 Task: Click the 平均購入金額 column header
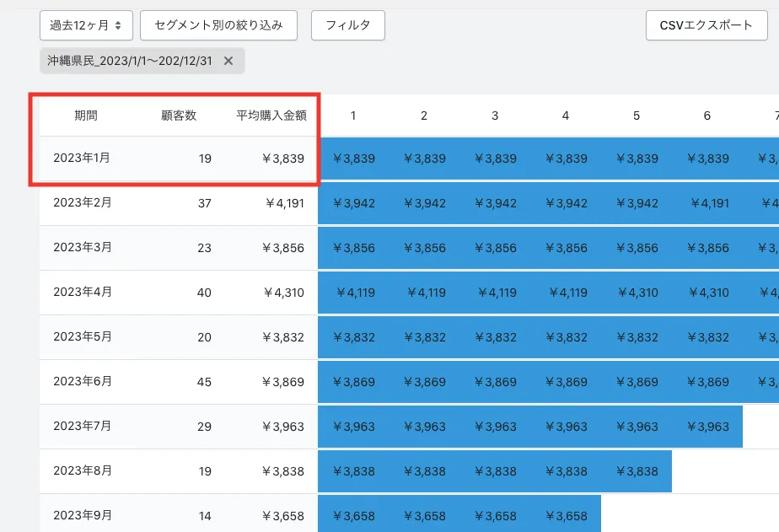pos(271,116)
